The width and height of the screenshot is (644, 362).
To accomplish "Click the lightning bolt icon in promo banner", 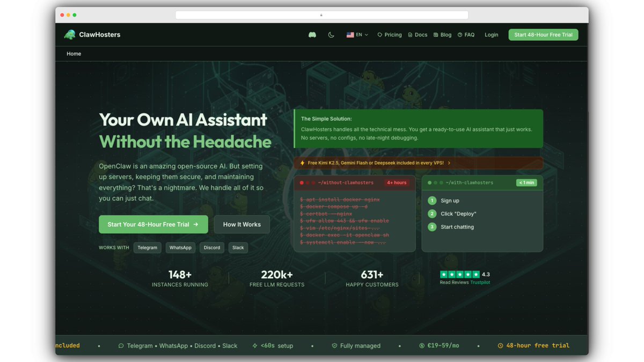I will point(303,163).
